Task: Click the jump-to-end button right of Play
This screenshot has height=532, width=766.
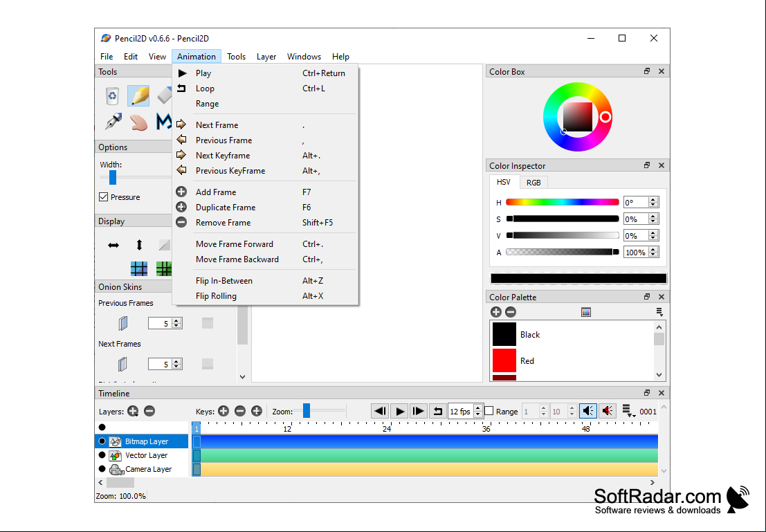Action: (x=419, y=412)
